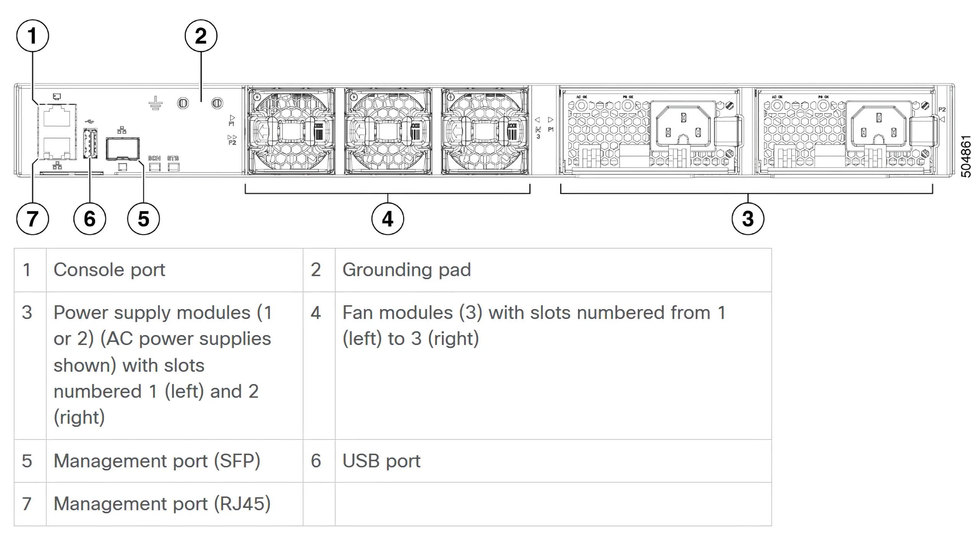
Task: Select the rightmost fan module
Action: tap(485, 131)
